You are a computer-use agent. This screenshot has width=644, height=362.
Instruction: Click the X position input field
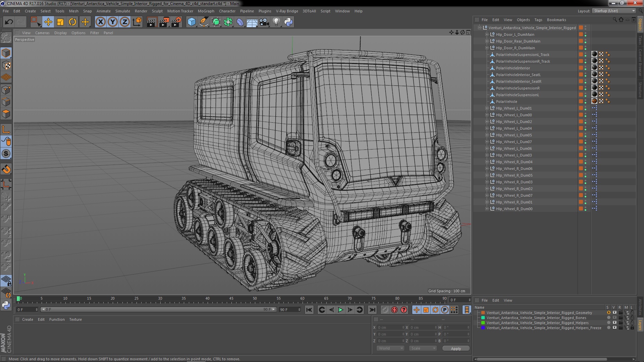coord(391,327)
